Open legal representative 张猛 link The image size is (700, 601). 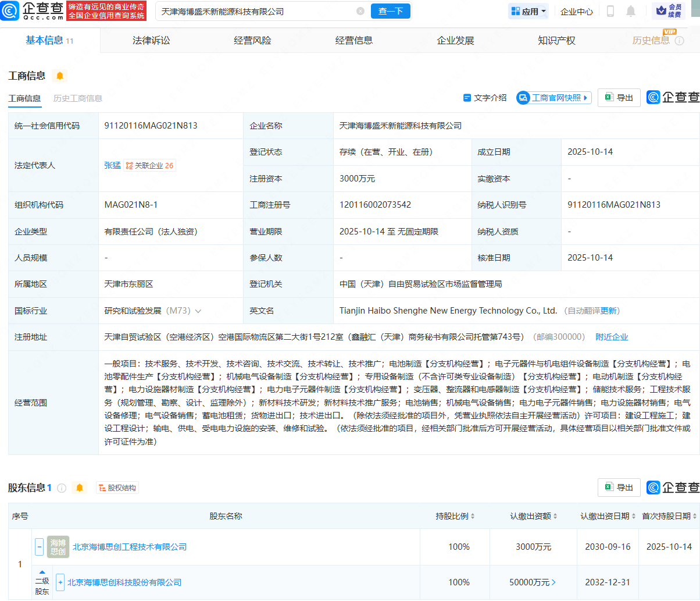112,165
